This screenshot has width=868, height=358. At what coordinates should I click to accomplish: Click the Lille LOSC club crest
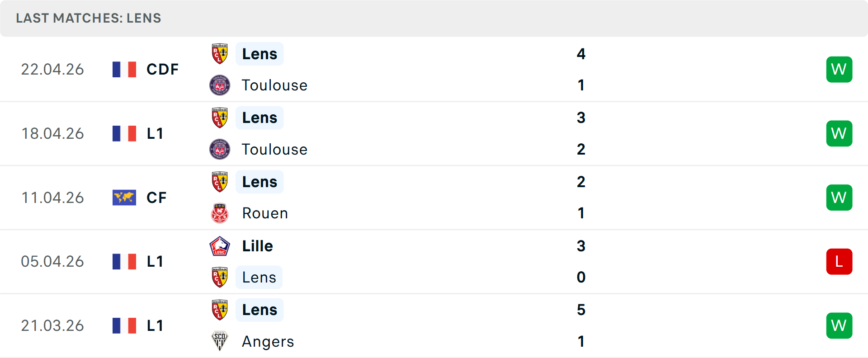pyautogui.click(x=220, y=246)
